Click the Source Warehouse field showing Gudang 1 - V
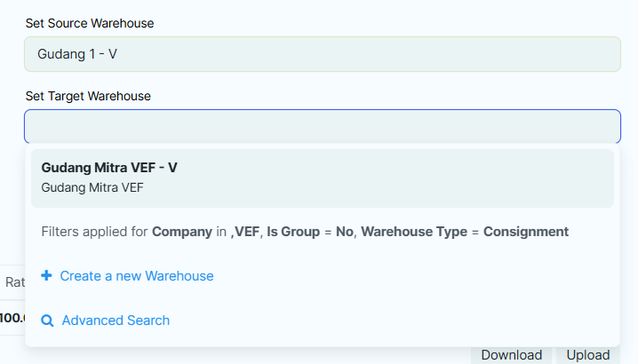 click(x=322, y=54)
